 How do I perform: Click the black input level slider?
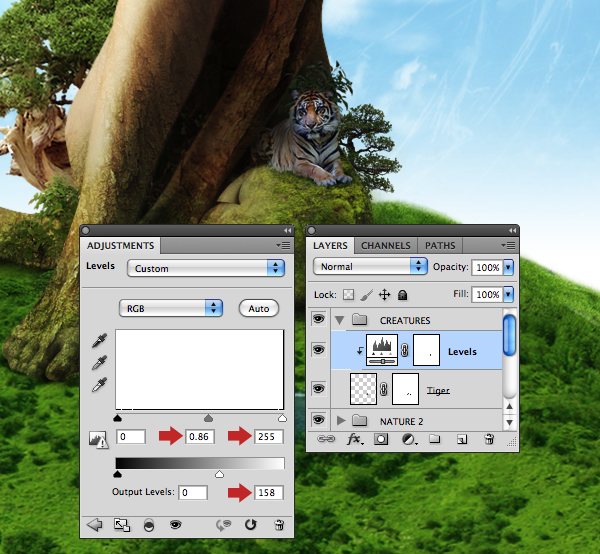[x=117, y=418]
